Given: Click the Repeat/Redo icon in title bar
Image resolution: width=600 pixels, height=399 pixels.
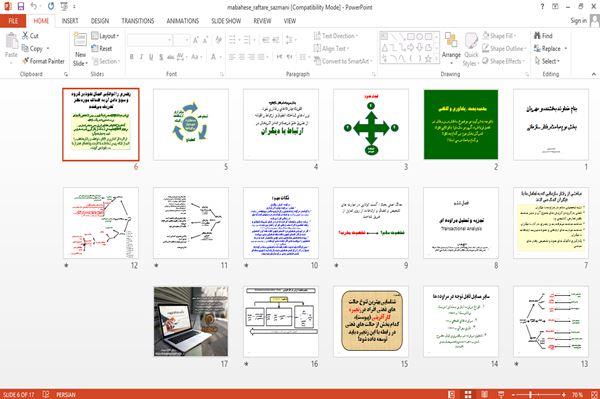Looking at the screenshot, I should point(51,7).
